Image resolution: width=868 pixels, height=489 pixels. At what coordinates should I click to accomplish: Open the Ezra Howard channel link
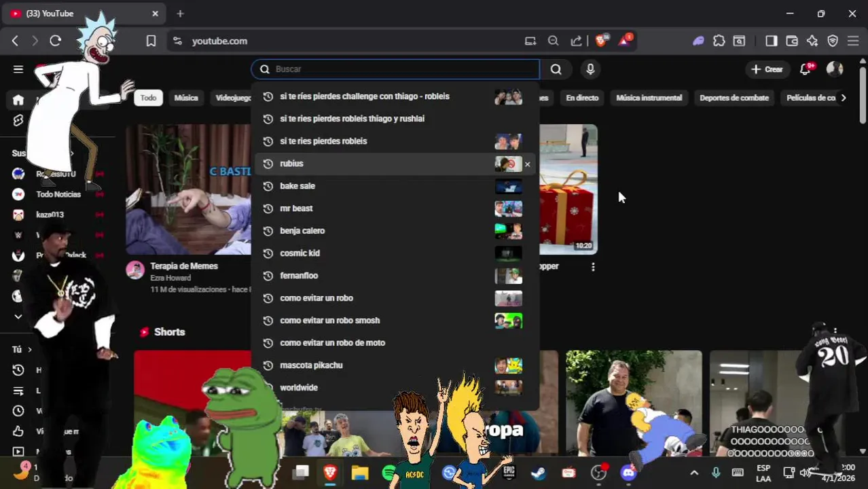(170, 278)
